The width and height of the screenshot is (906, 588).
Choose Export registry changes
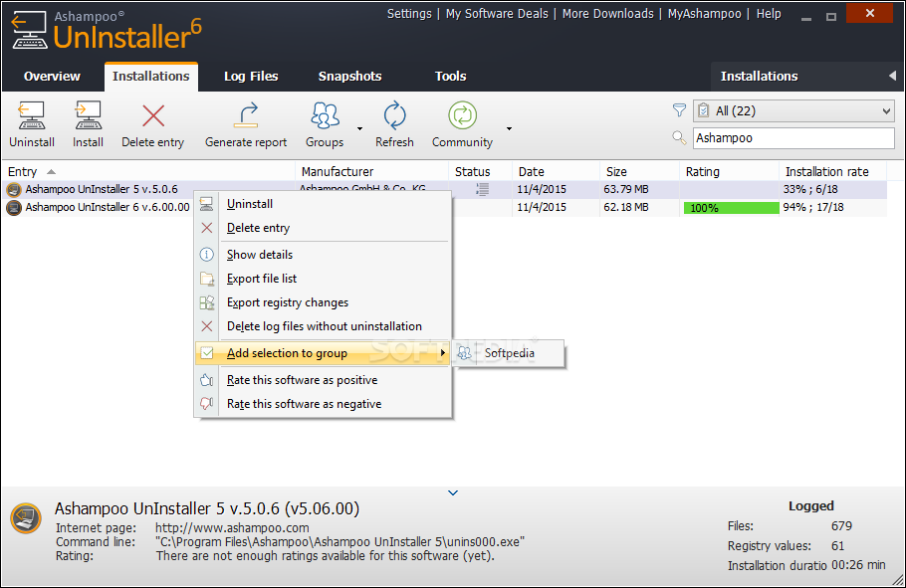[x=323, y=302]
